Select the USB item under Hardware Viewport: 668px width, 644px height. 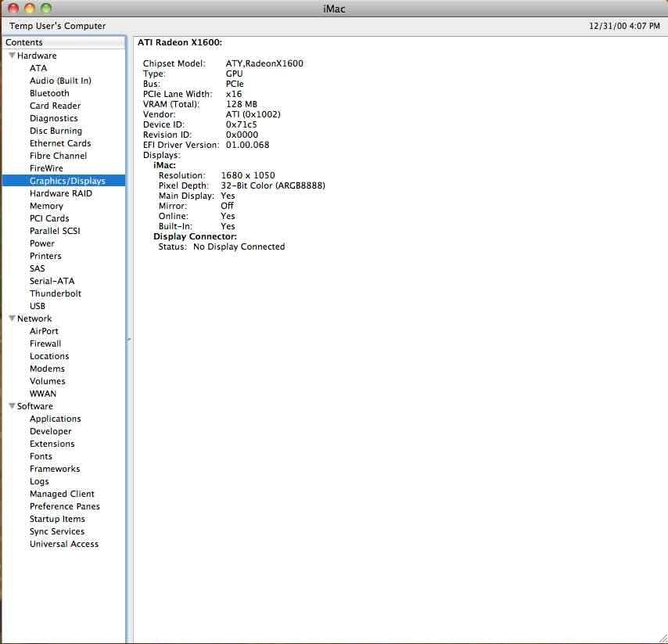point(38,306)
